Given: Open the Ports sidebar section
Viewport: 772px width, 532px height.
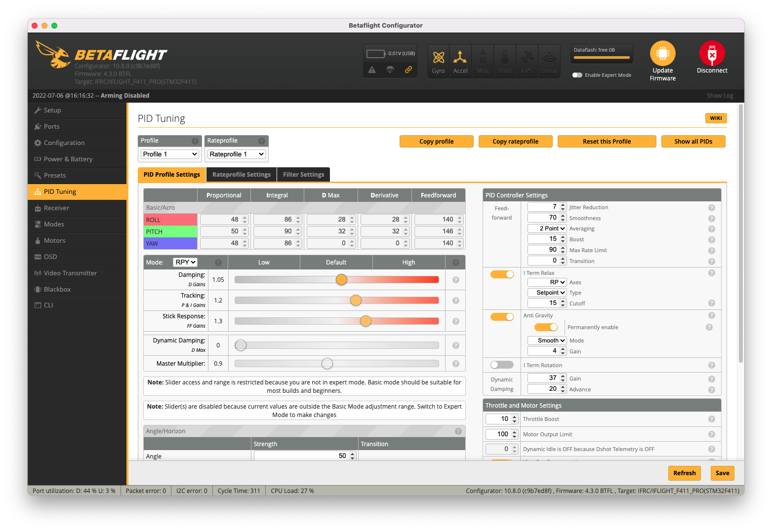Looking at the screenshot, I should [77, 127].
